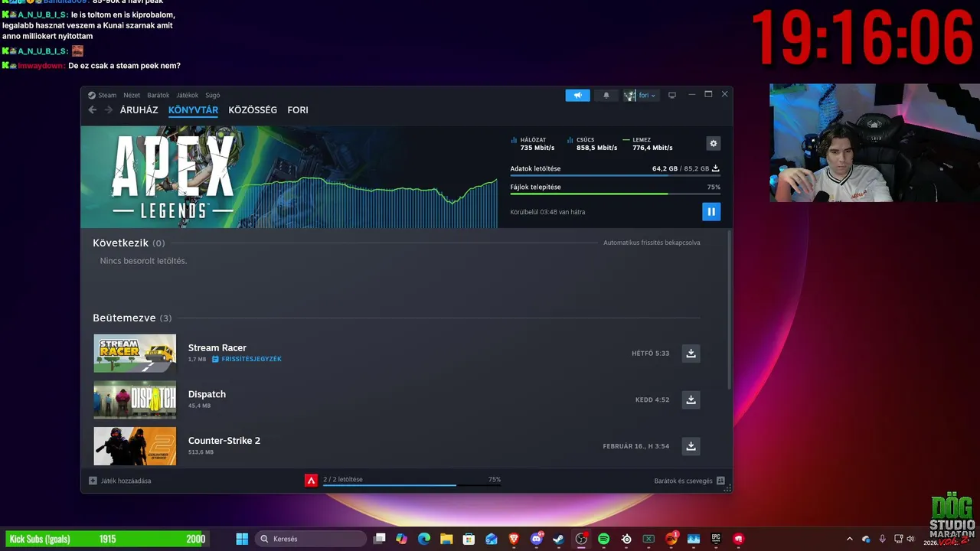This screenshot has height=551, width=980.
Task: Switch to Big Picture mode monitor icon
Action: click(672, 96)
